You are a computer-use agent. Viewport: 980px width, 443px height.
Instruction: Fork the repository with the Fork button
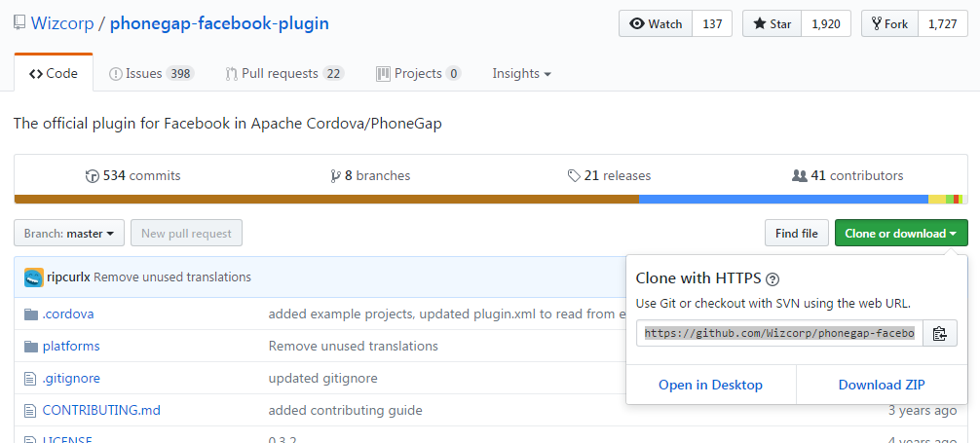coord(890,23)
